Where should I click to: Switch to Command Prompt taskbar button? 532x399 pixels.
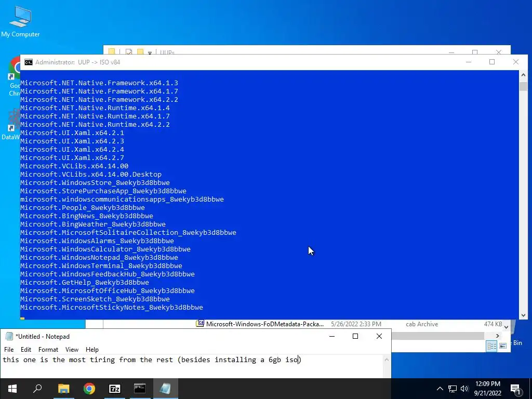[x=140, y=389]
